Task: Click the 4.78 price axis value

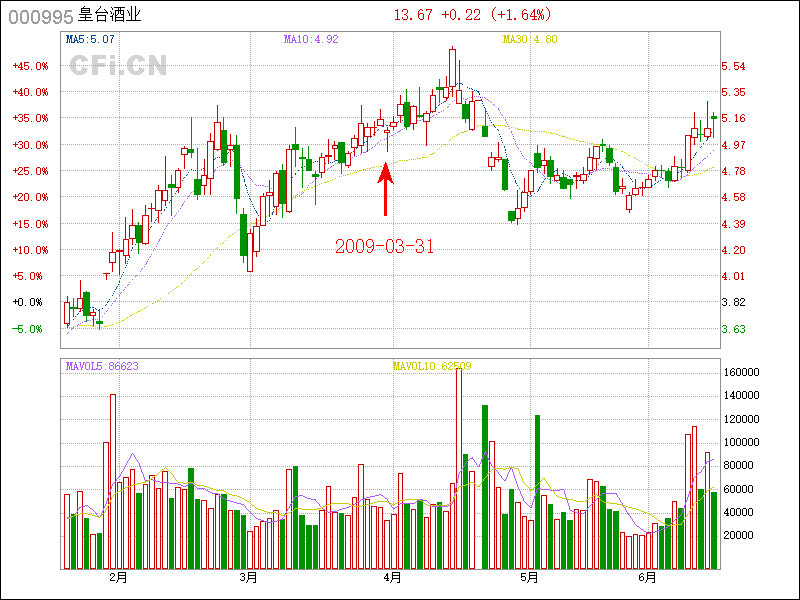Action: (733, 171)
